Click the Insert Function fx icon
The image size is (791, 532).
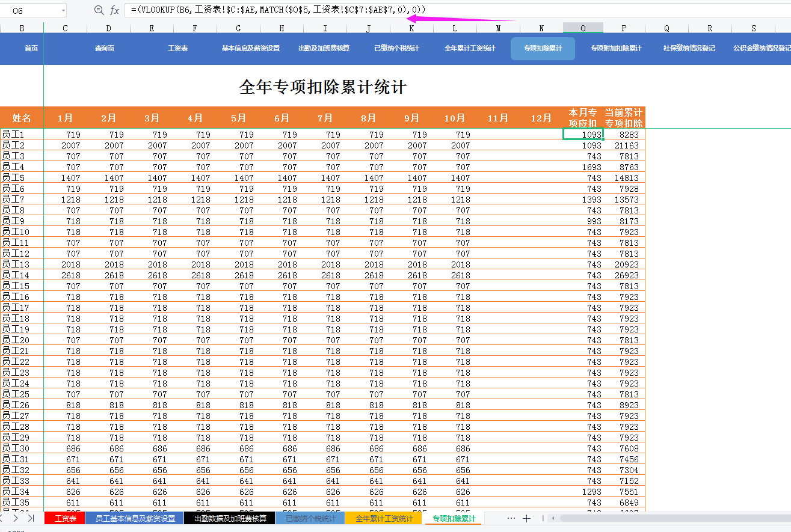(x=115, y=10)
